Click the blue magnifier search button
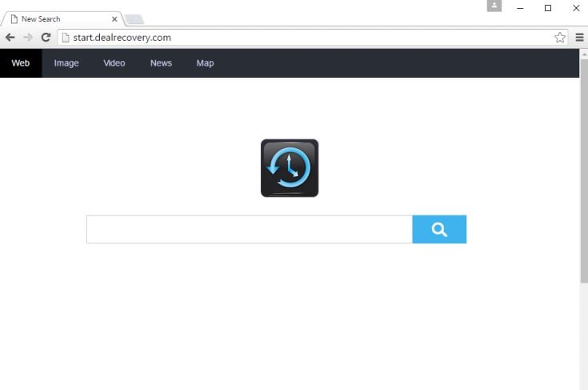The width and height of the screenshot is (588, 390). pos(439,229)
